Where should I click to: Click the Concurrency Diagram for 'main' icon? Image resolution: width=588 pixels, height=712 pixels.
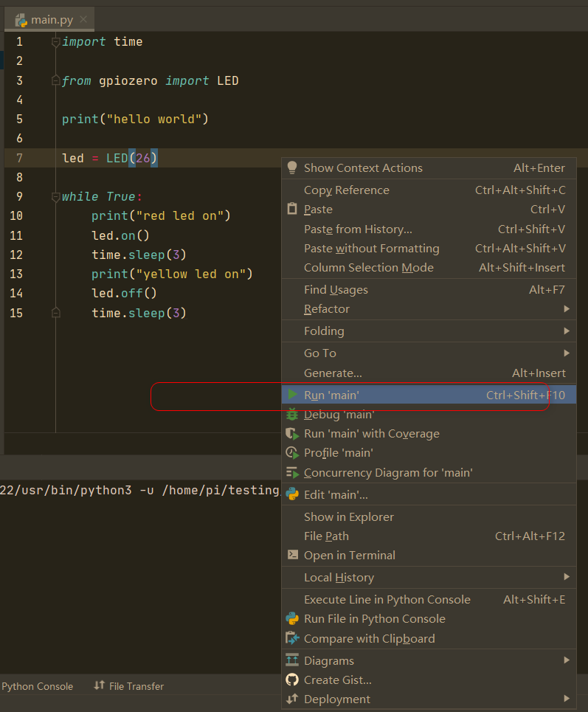click(293, 472)
